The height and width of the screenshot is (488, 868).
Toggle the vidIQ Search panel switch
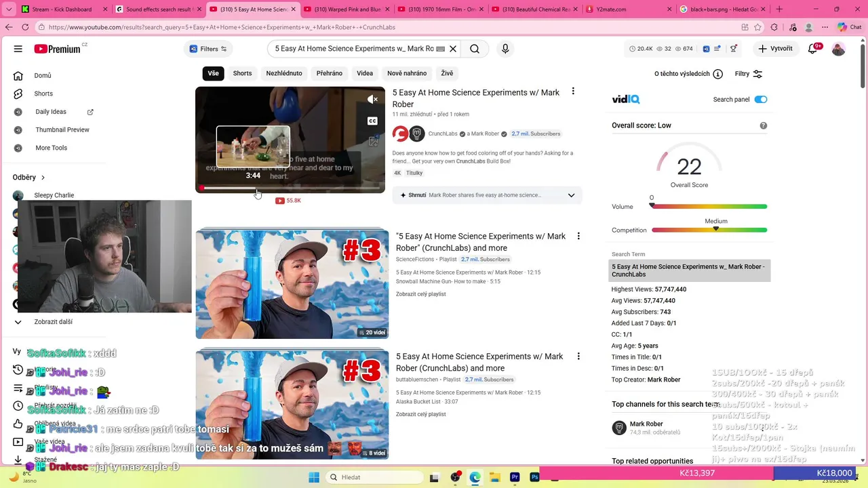[761, 100]
